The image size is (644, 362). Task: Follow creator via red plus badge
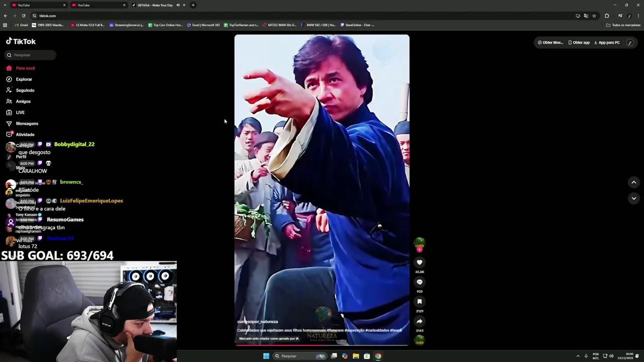coord(419,249)
